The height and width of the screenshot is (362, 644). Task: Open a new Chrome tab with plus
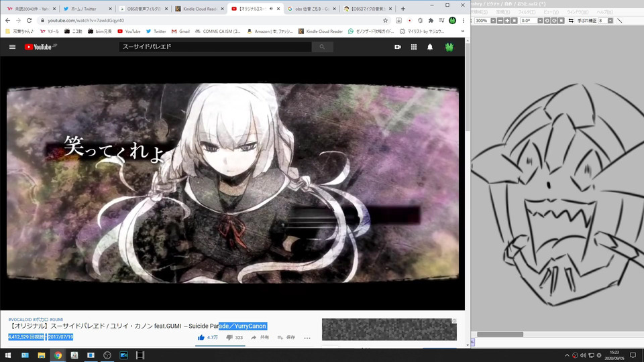pyautogui.click(x=403, y=9)
